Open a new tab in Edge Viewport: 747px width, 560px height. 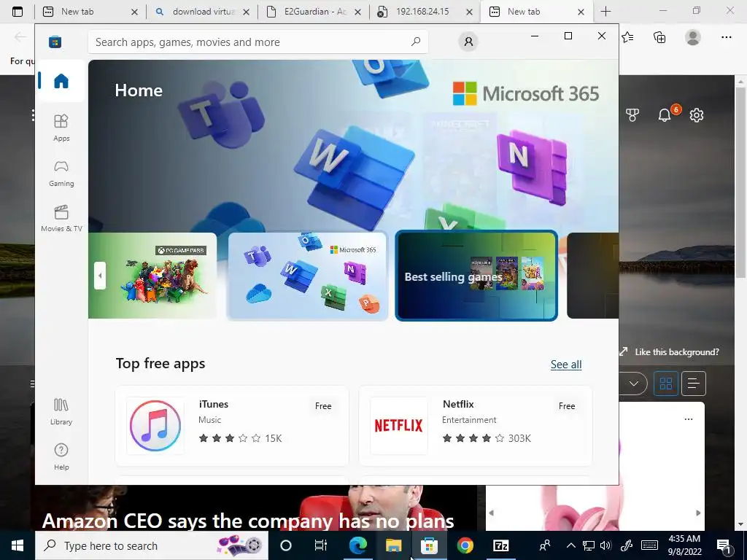click(x=605, y=12)
